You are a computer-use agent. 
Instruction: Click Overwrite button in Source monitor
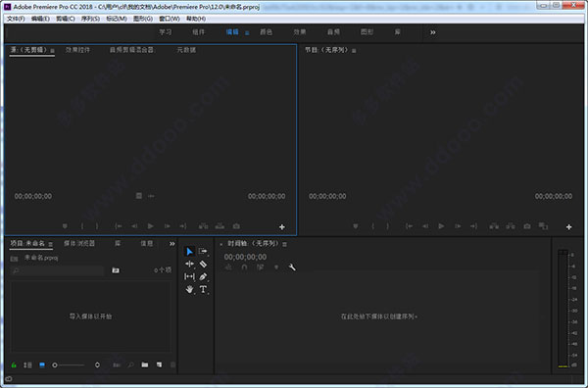click(x=220, y=226)
